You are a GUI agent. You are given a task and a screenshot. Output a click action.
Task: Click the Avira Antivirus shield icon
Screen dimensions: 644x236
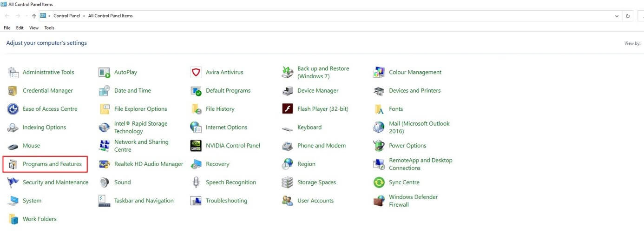coord(196,72)
